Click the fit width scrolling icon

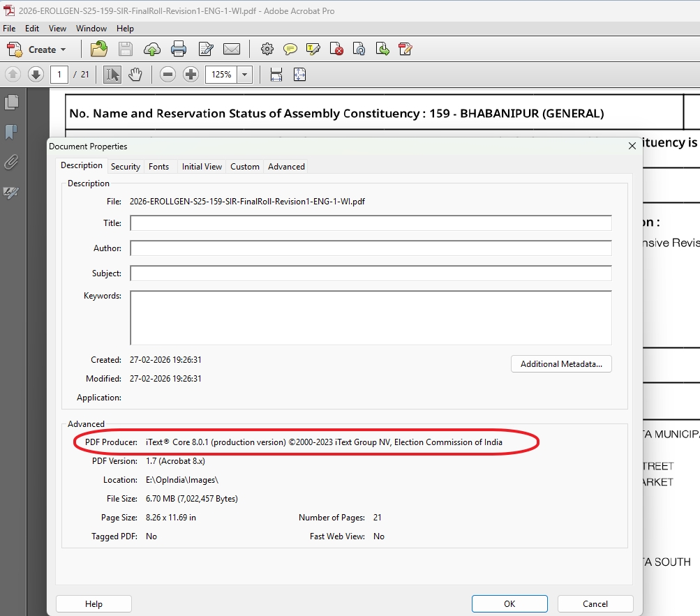point(276,75)
